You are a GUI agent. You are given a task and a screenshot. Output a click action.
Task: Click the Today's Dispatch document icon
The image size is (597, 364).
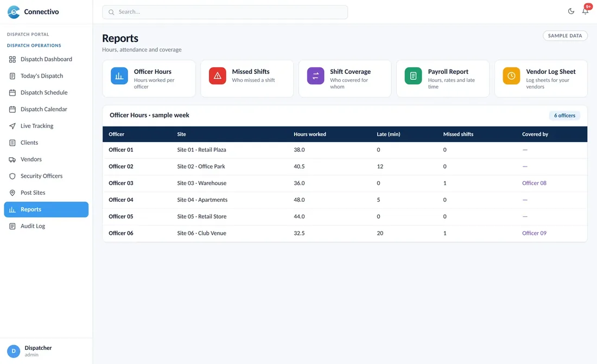point(12,76)
